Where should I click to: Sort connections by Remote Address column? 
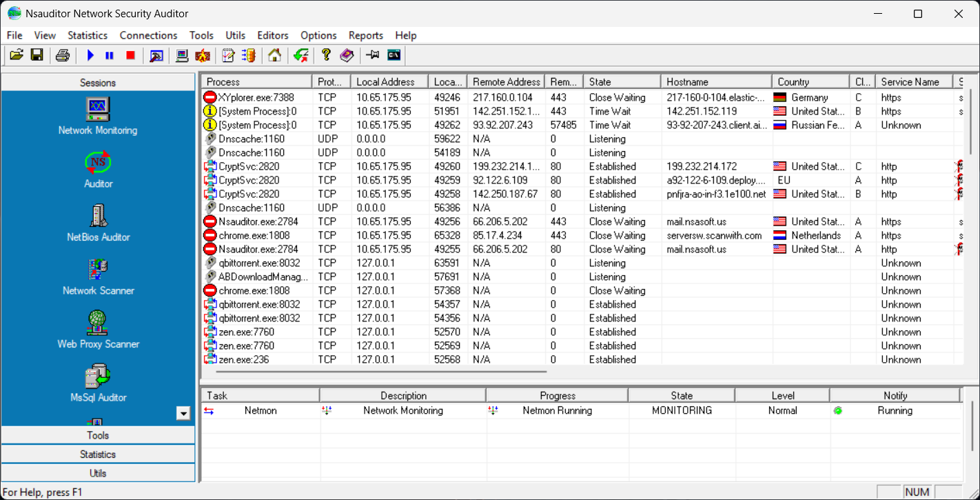(x=506, y=81)
